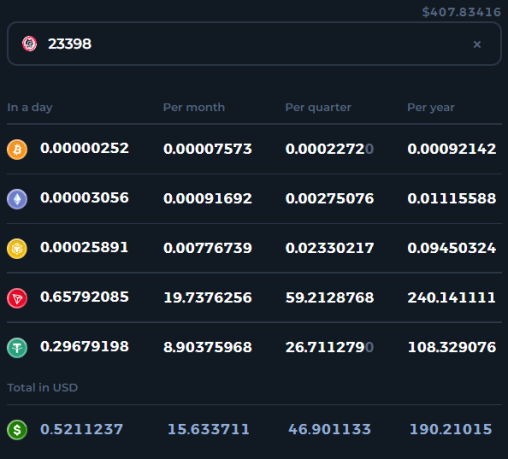Select Tron quarterly value 59.2128768

(x=329, y=298)
